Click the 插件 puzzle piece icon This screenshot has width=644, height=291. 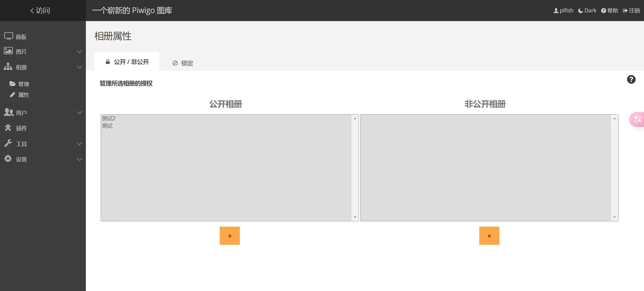coord(8,127)
